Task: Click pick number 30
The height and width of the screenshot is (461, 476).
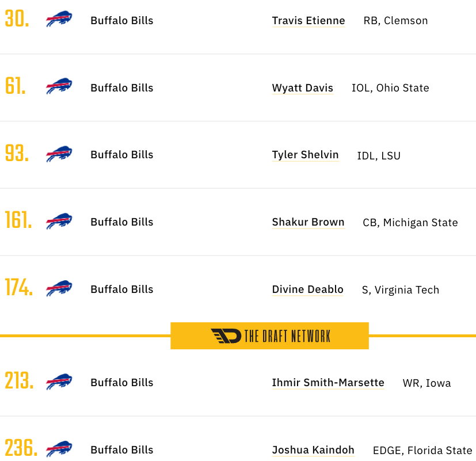Action: click(x=17, y=19)
